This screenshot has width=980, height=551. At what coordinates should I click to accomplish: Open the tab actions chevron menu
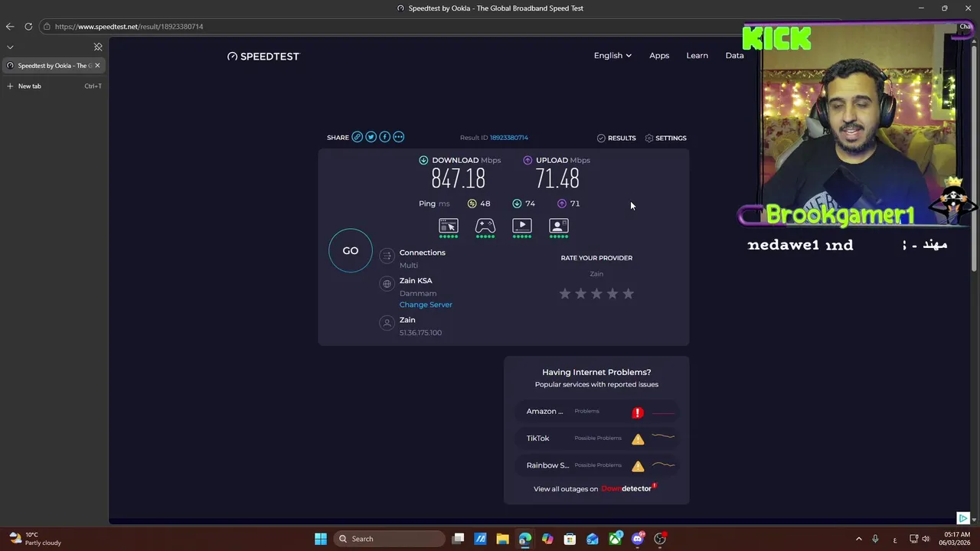[x=10, y=47]
